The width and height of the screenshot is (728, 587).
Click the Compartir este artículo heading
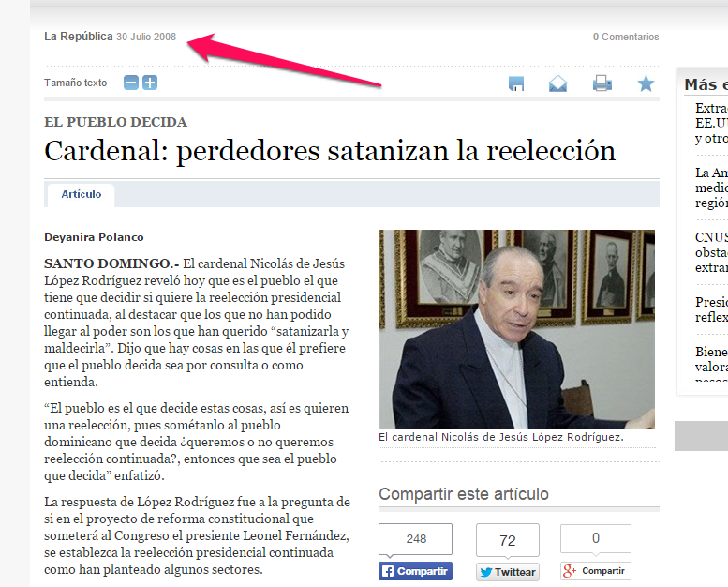point(464,494)
